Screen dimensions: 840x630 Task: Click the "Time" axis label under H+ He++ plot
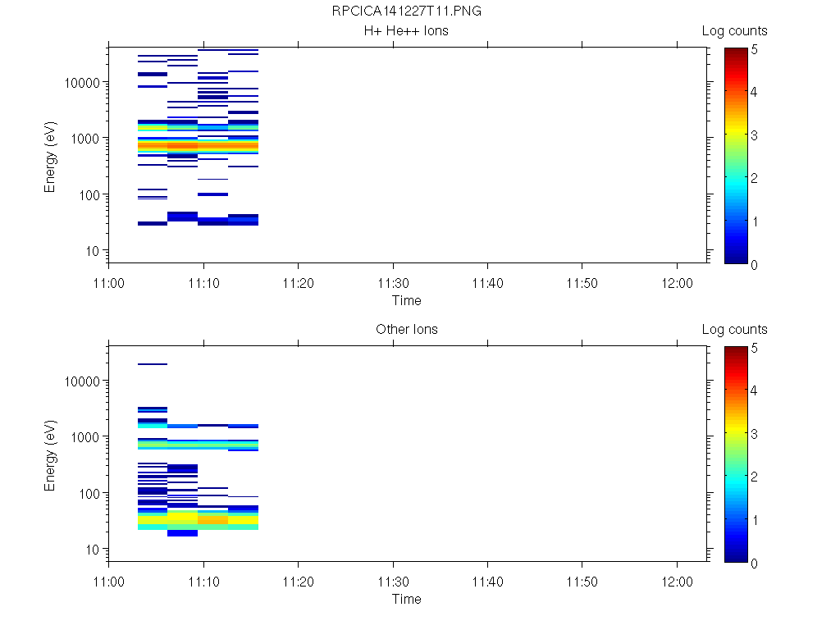[407, 300]
